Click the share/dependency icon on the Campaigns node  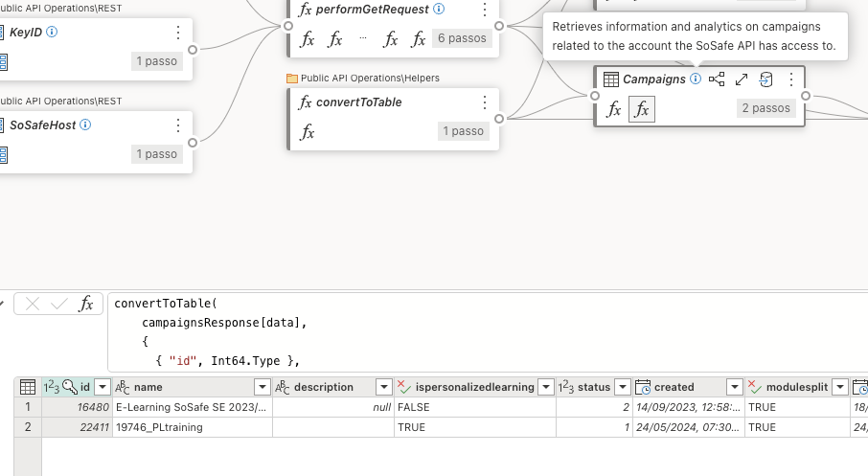pyautogui.click(x=717, y=79)
